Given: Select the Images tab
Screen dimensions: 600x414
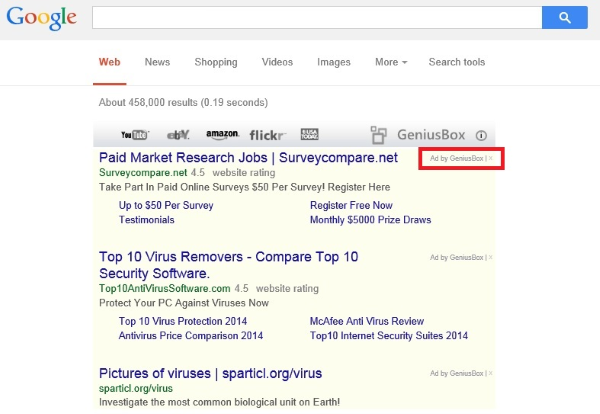Looking at the screenshot, I should (x=334, y=62).
